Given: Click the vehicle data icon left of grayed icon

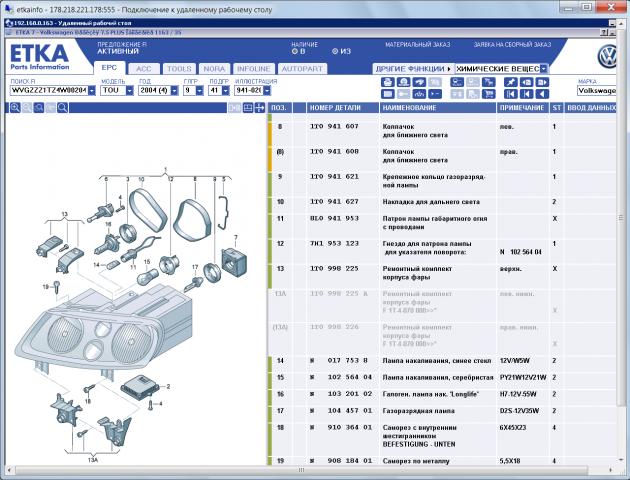Looking at the screenshot, I should 457,82.
